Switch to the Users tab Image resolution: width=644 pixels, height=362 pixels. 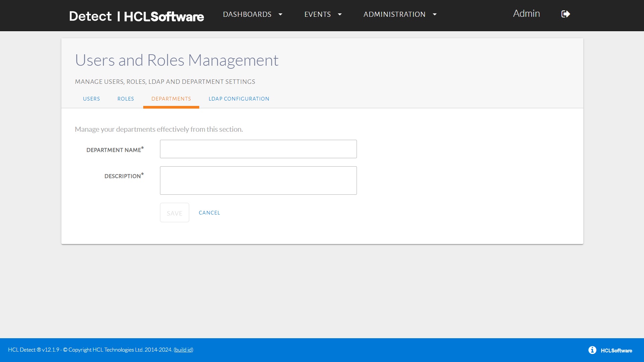coord(91,99)
